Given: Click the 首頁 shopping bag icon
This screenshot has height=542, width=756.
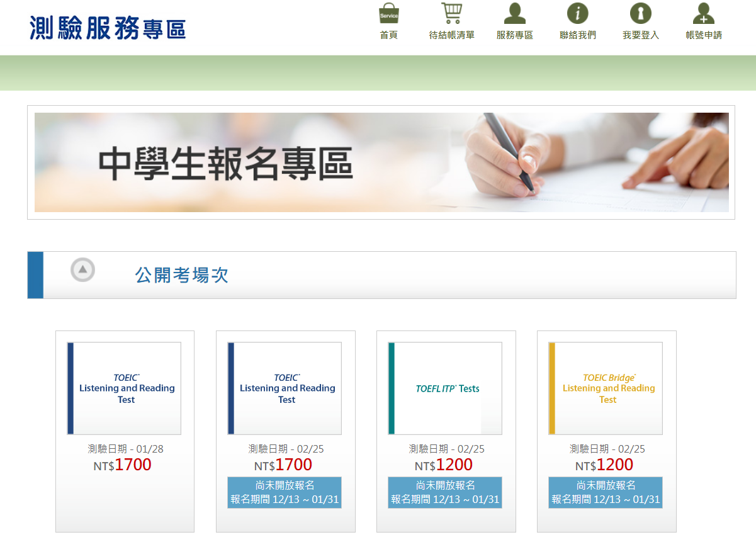Looking at the screenshot, I should coord(389,13).
